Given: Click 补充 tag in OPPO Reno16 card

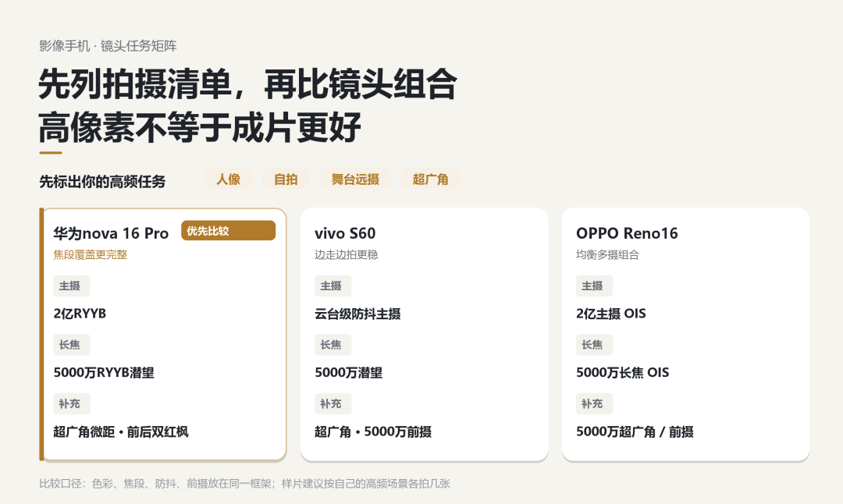Looking at the screenshot, I should click(x=594, y=404).
